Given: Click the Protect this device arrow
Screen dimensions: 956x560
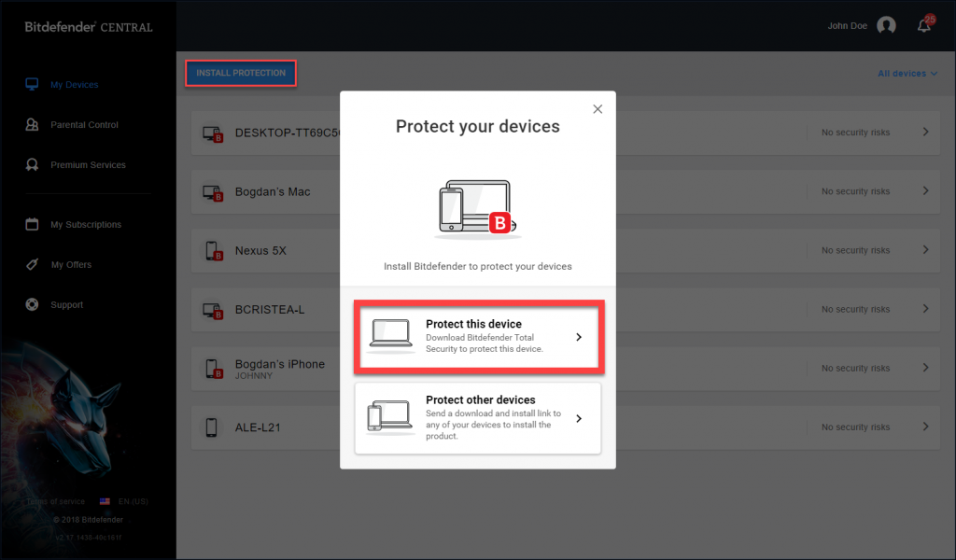Looking at the screenshot, I should pyautogui.click(x=579, y=337).
